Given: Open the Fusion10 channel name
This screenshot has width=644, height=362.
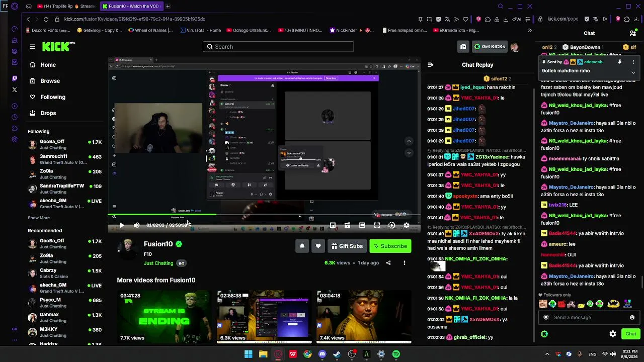Looking at the screenshot, I should coord(158,244).
